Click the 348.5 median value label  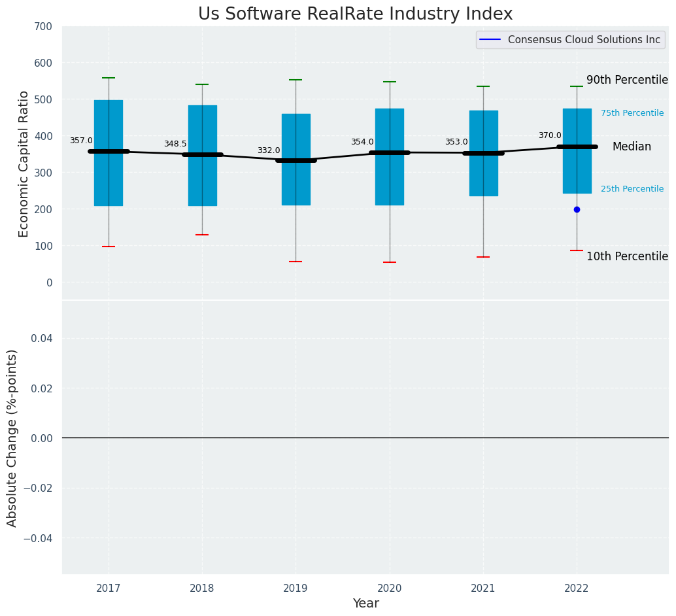click(175, 144)
